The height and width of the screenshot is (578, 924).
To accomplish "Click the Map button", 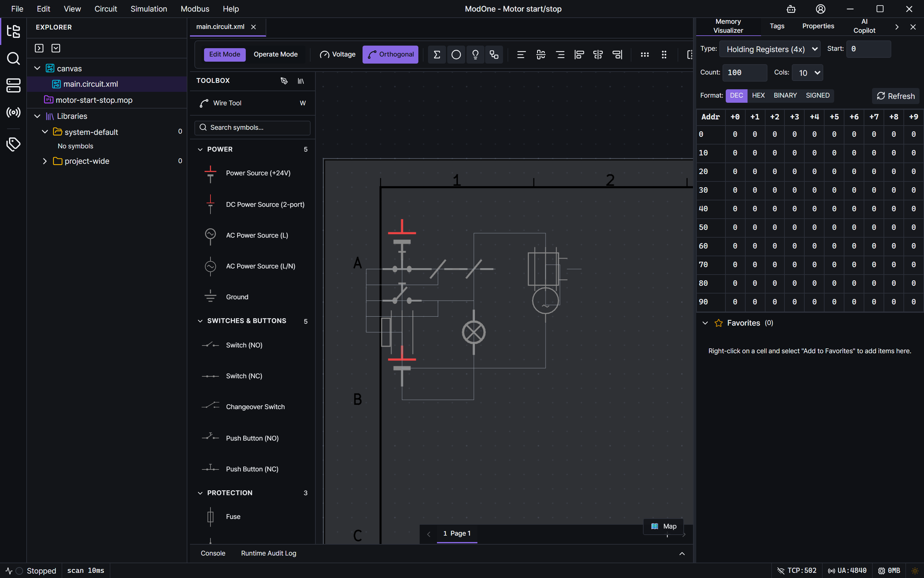I will 663,526.
